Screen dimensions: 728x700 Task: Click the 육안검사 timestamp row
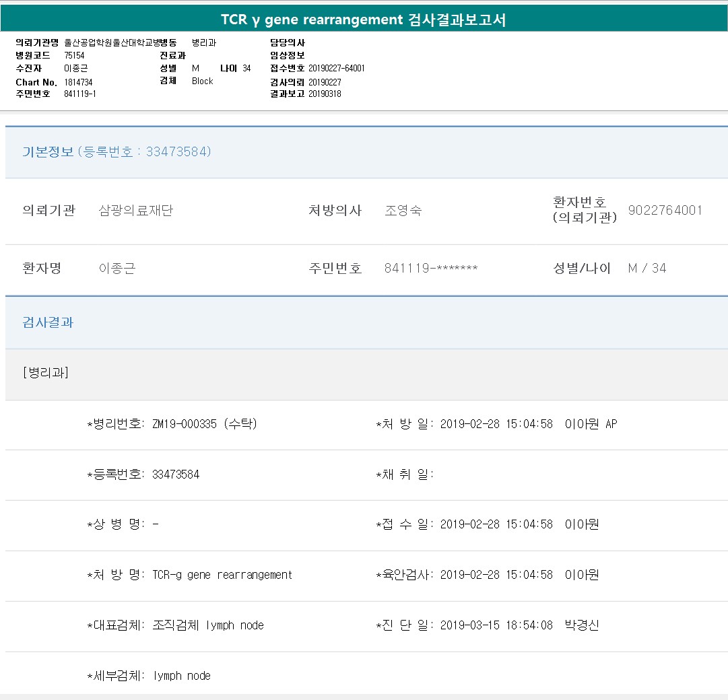click(487, 575)
